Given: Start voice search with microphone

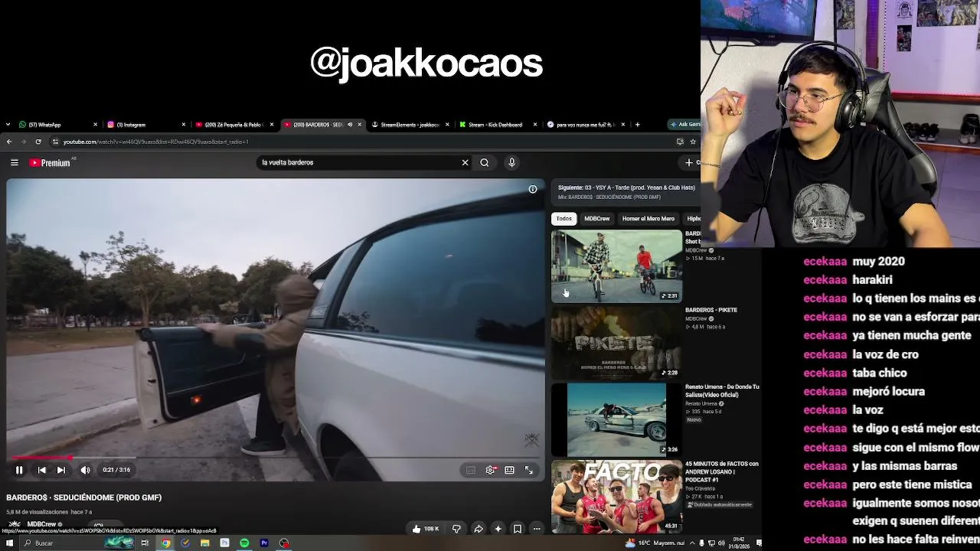Looking at the screenshot, I should [x=512, y=162].
